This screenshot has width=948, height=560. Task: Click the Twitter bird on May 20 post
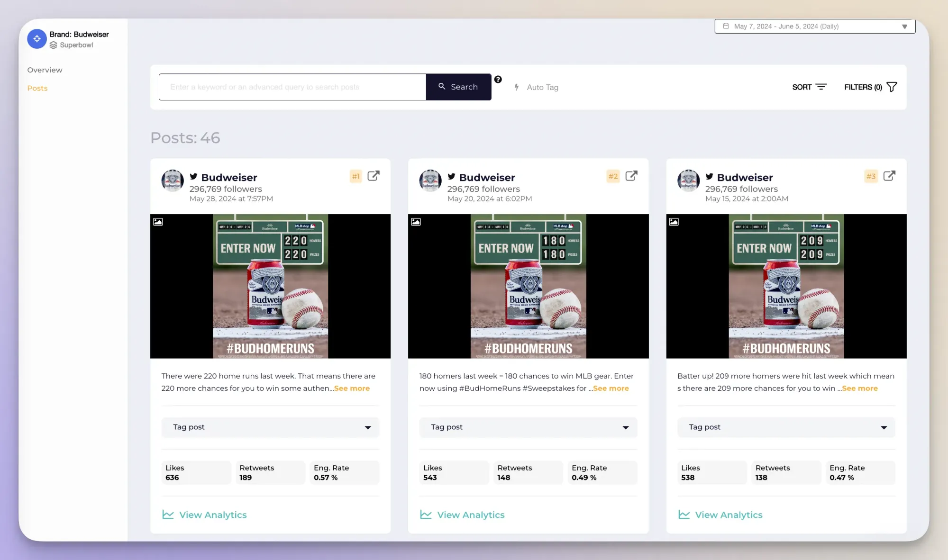pyautogui.click(x=451, y=177)
